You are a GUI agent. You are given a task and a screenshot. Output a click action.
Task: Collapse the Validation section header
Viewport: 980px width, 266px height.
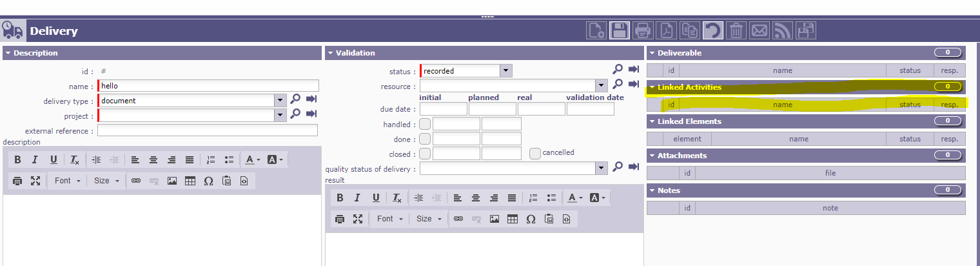point(330,53)
